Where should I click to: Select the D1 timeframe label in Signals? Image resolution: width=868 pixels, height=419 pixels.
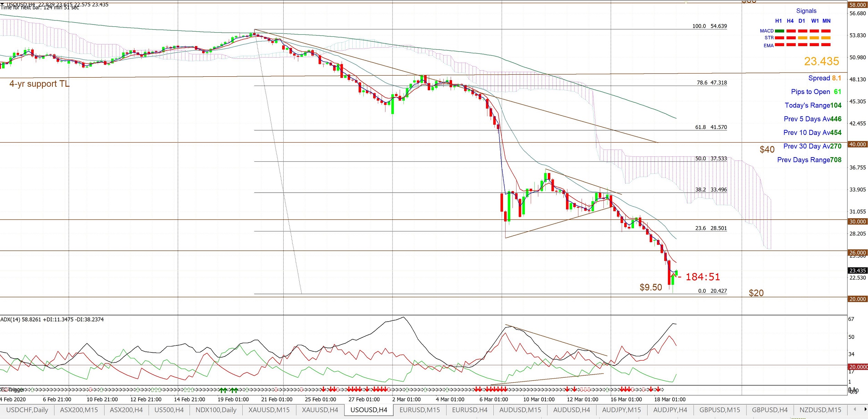[x=802, y=21]
